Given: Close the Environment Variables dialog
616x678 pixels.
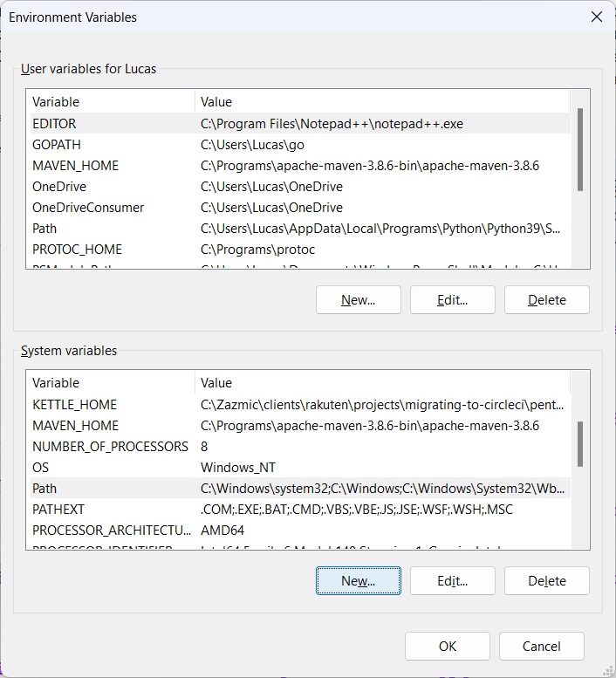Looking at the screenshot, I should point(597,17).
